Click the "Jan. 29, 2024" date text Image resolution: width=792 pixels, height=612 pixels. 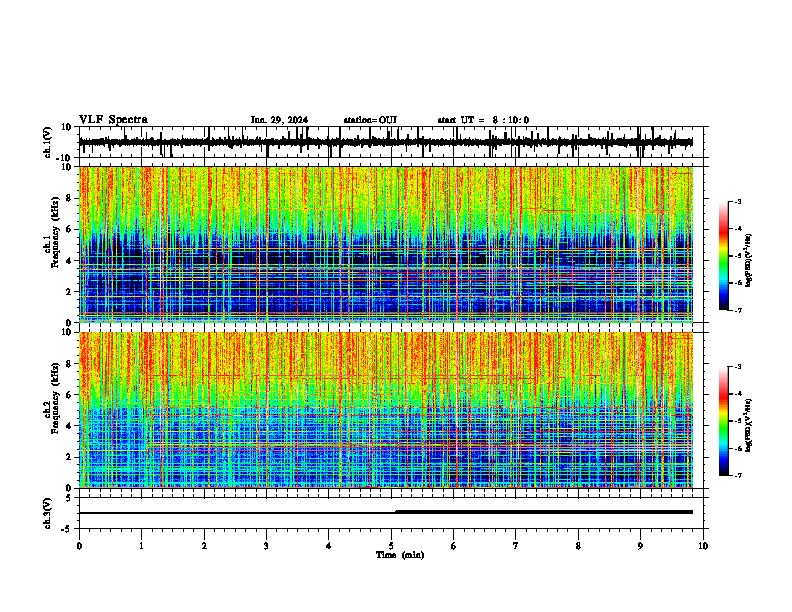279,120
